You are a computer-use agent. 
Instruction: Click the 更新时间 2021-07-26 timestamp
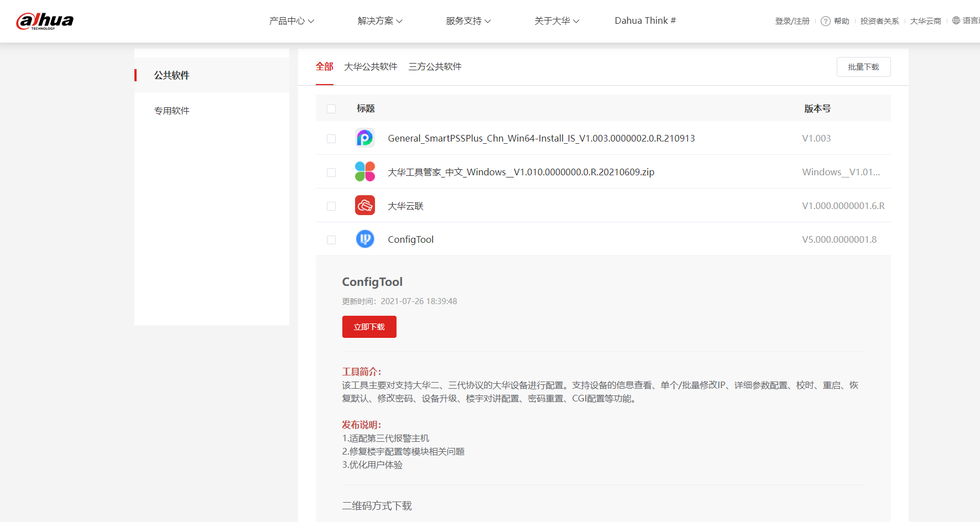[x=399, y=301]
